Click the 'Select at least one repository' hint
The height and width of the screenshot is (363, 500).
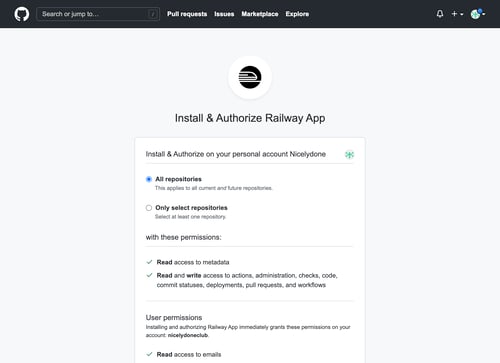190,217
